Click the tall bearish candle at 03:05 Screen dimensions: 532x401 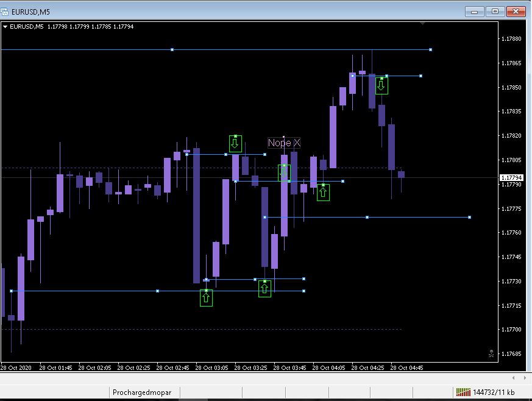pyautogui.click(x=196, y=215)
